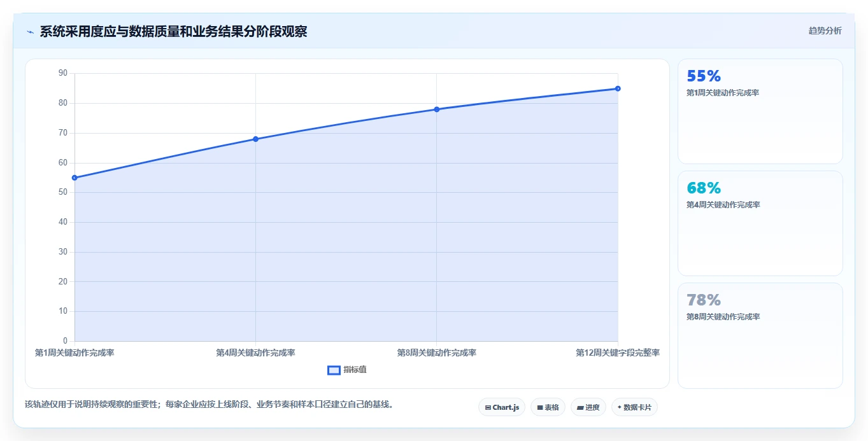
Task: Click the 趋势分析 label in the header
Action: (x=825, y=31)
